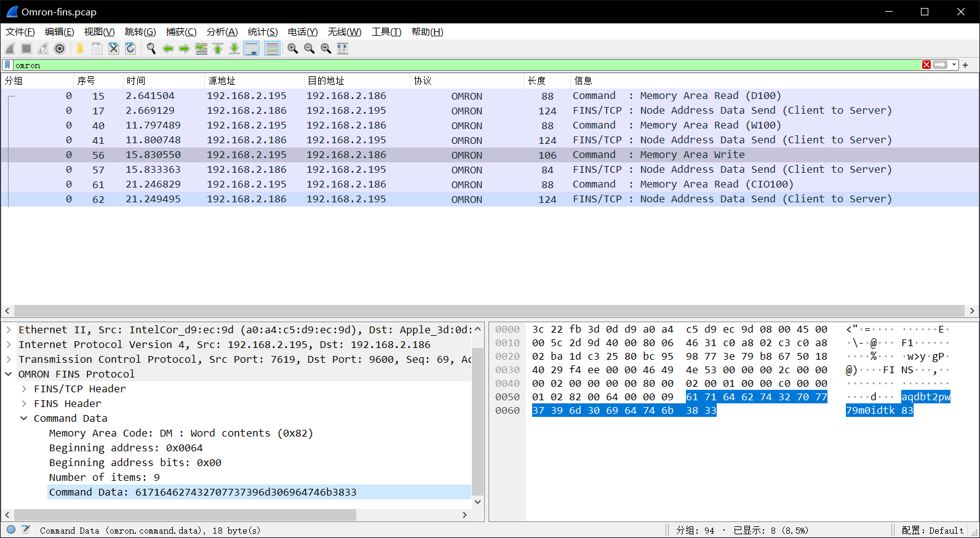
Task: Apply the display filter arrow button
Action: pos(941,65)
